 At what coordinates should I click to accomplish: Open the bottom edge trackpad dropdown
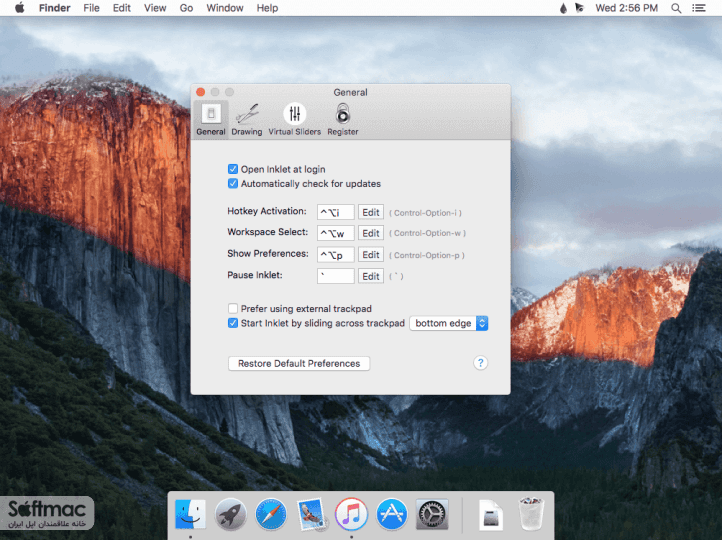click(449, 323)
